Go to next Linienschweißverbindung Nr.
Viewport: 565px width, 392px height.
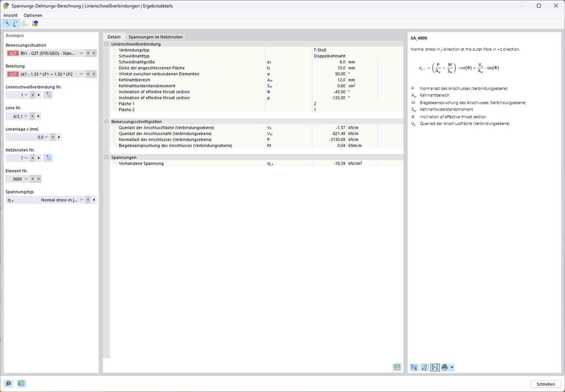(x=39, y=95)
